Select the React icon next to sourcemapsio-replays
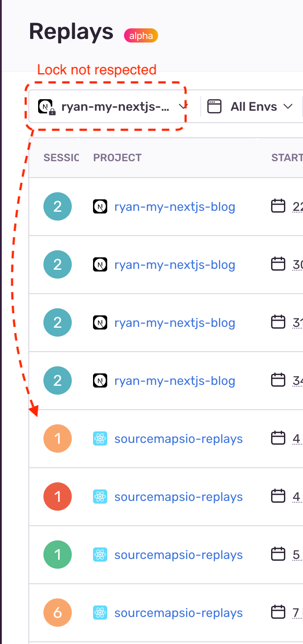Image resolution: width=303 pixels, height=644 pixels. [100, 438]
